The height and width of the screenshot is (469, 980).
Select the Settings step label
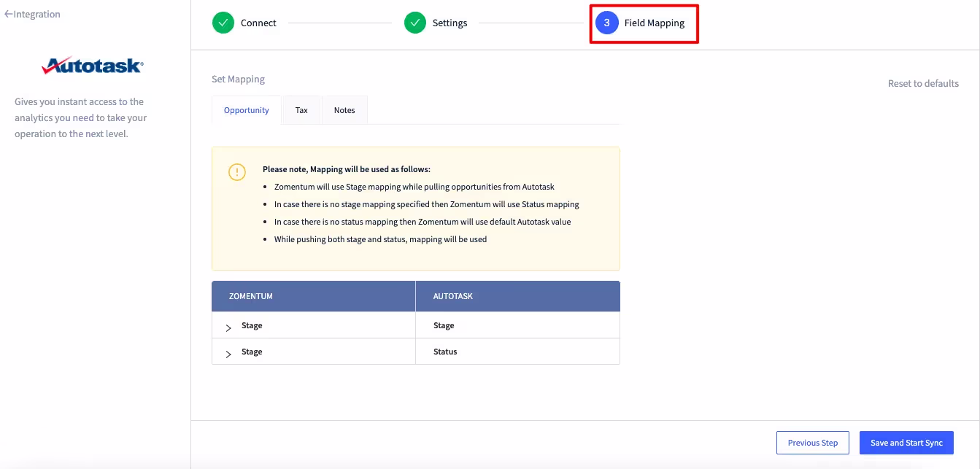point(450,23)
